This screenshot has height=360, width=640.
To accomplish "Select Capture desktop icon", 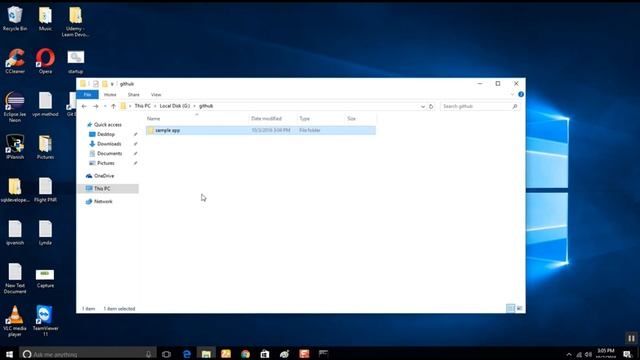I will (x=45, y=278).
